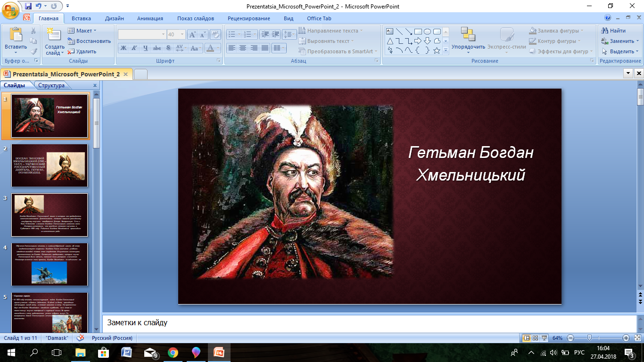This screenshot has width=644, height=362.
Task: Click Создать слайд button
Action: [55, 41]
